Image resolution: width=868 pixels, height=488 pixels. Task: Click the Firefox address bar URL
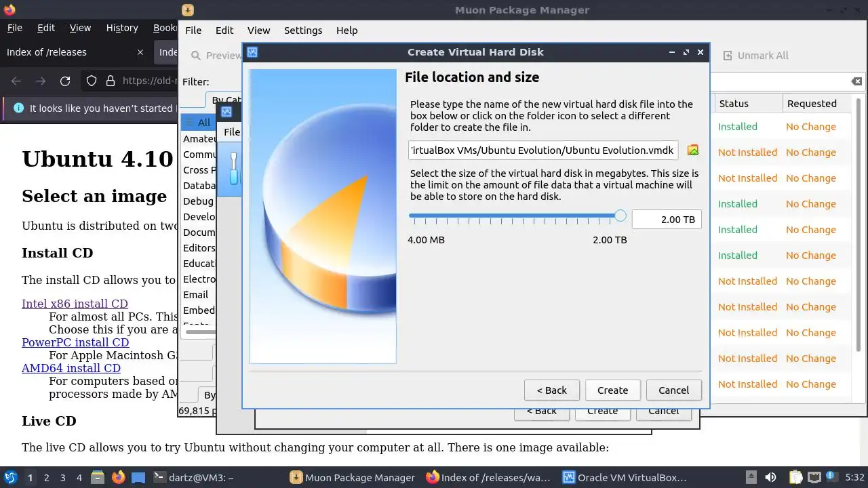coord(149,81)
